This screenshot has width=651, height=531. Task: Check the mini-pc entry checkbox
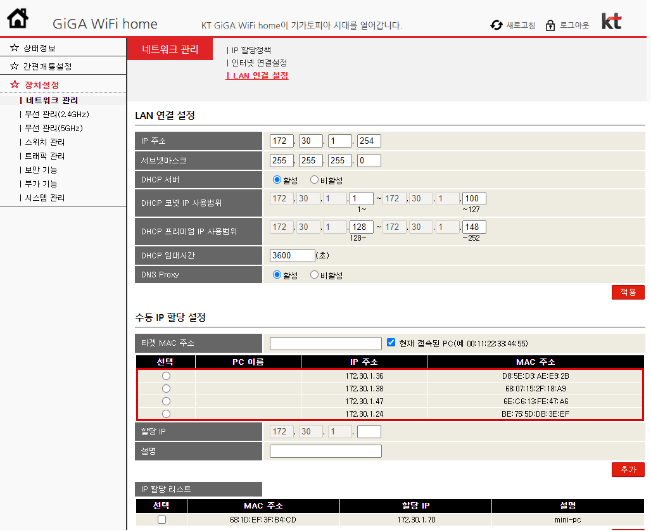coord(162,520)
